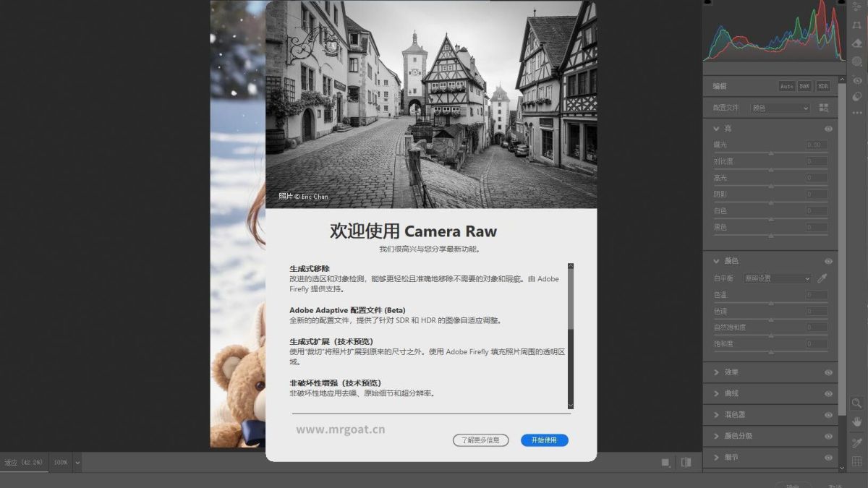Toggle visibility of the 效果 panel
The width and height of the screenshot is (868, 488).
[x=828, y=372]
